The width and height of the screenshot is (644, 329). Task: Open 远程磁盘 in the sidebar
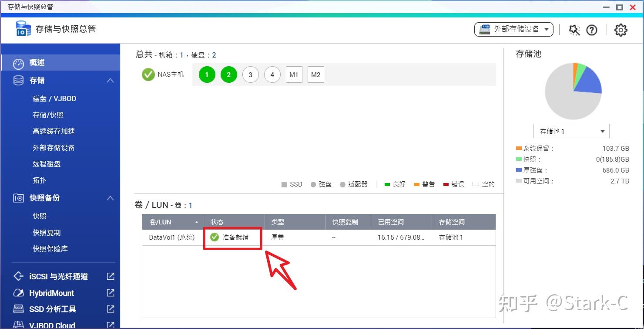click(x=48, y=164)
